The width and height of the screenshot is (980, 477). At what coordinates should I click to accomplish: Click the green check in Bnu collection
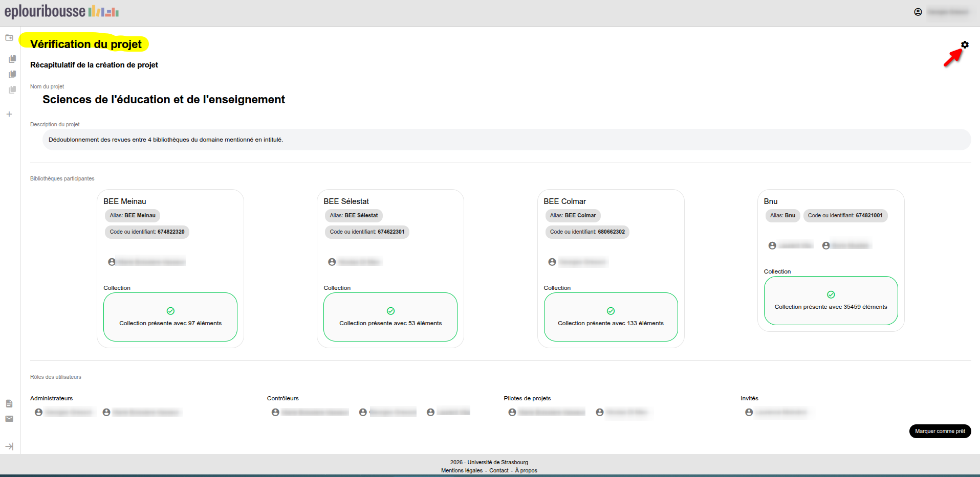831,294
